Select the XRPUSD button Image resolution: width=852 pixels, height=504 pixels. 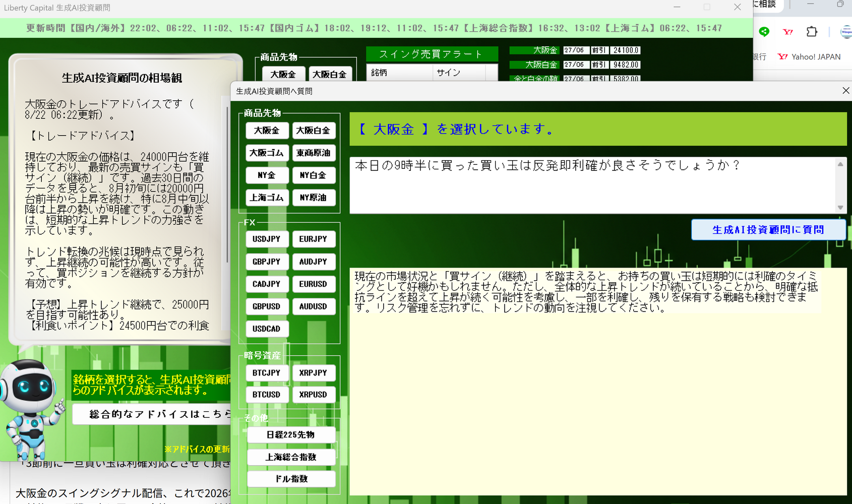[313, 395]
